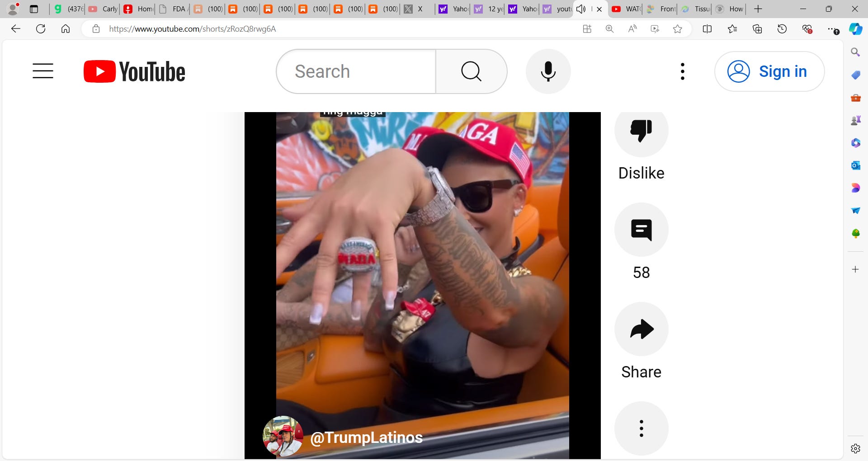Open Shopping tag in sidebar
The width and height of the screenshot is (868, 461).
pyautogui.click(x=855, y=75)
